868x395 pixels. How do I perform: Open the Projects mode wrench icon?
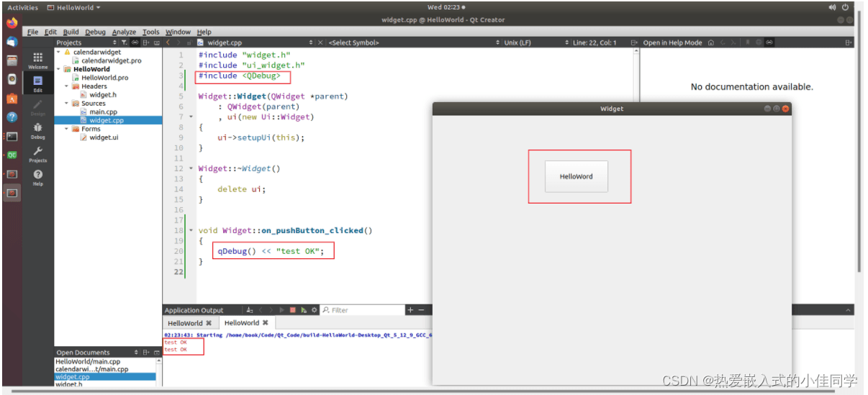coord(37,154)
